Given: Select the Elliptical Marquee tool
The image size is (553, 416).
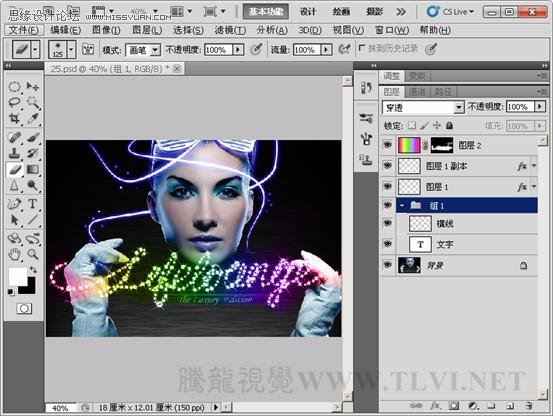Looking at the screenshot, I should [x=14, y=86].
